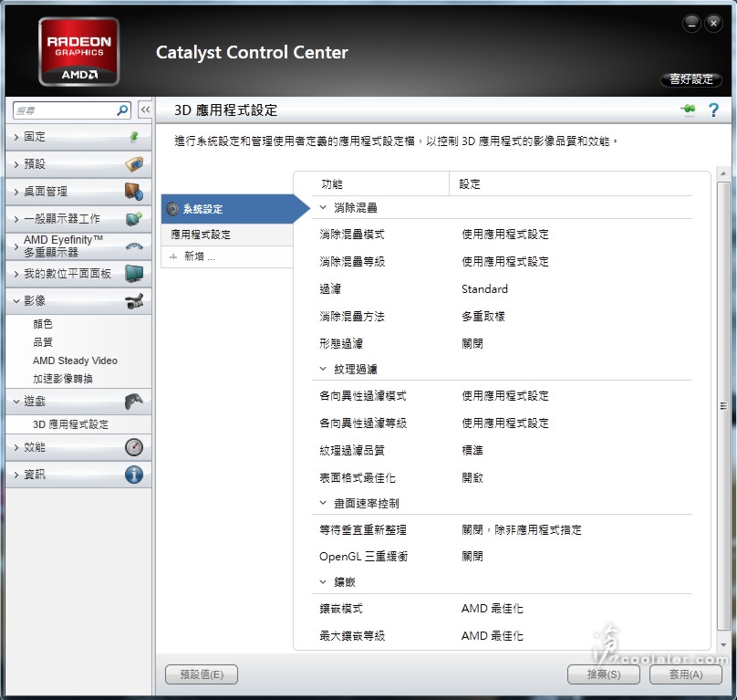The height and width of the screenshot is (700, 737).
Task: Click the 資訊 info icon
Action: 134,475
